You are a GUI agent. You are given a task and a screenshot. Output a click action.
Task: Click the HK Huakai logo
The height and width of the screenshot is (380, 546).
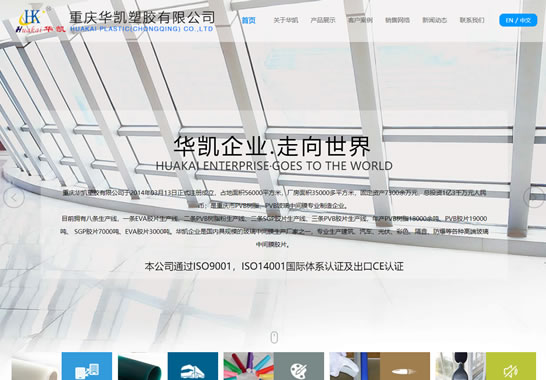[40, 21]
